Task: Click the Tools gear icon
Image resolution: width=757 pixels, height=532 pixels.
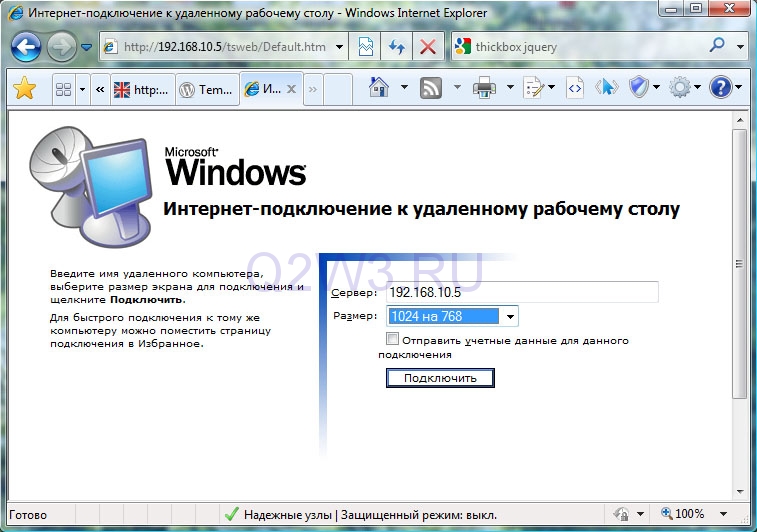Action: [680, 88]
